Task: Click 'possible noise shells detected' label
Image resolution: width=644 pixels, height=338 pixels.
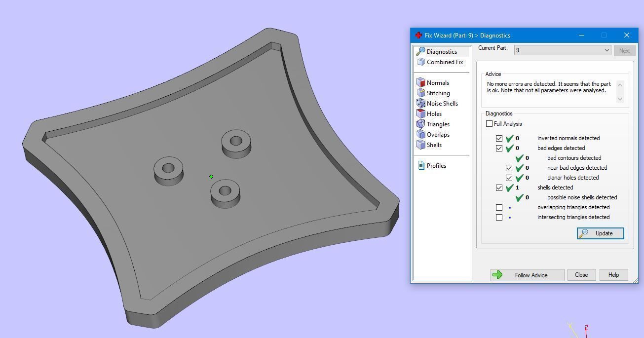Action: pos(582,197)
